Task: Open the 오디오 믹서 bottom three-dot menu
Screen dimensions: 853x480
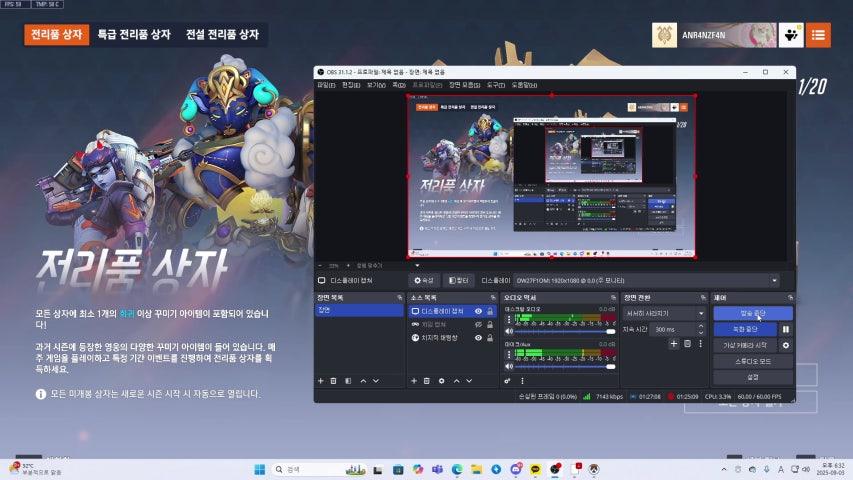Action: [522, 381]
